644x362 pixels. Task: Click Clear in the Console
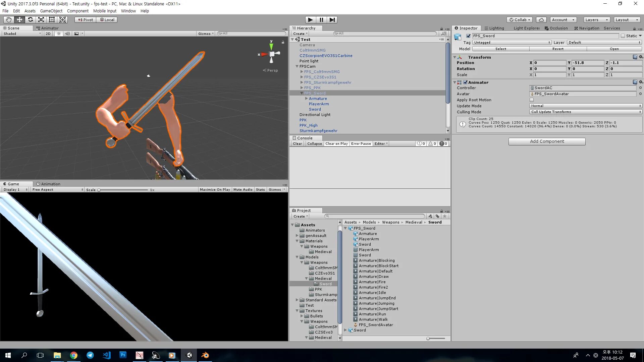pos(297,143)
